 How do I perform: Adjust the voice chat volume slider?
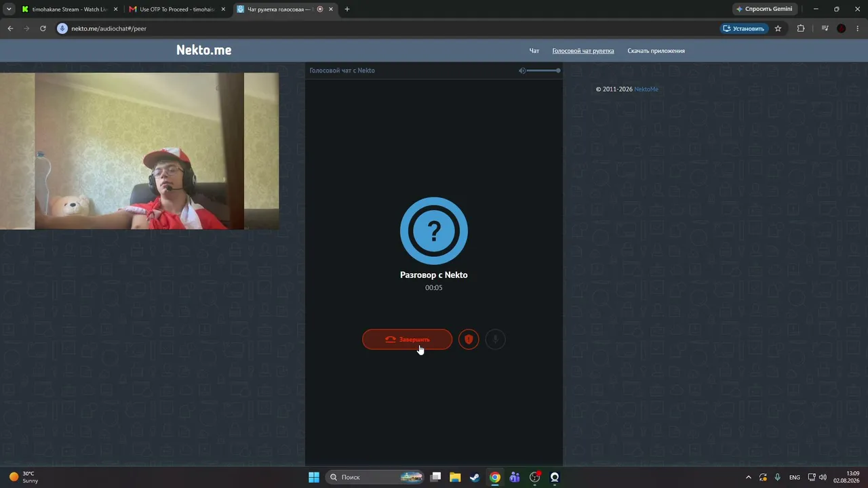point(542,70)
